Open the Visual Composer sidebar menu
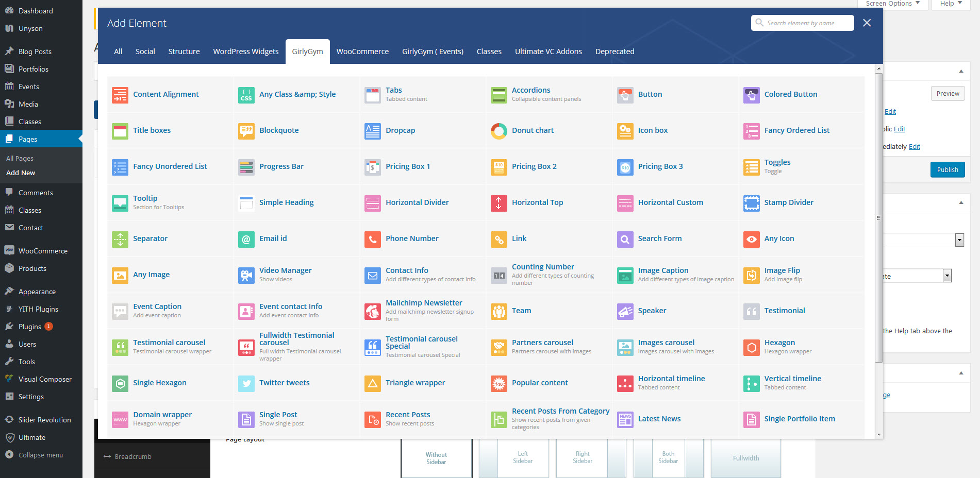 41,379
